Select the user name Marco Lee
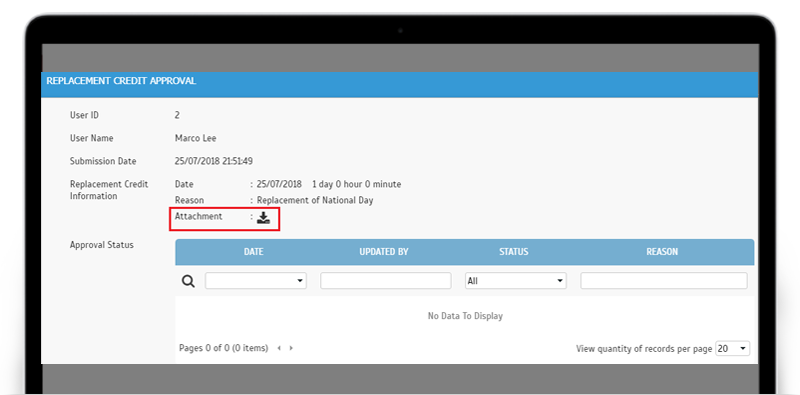 [195, 138]
